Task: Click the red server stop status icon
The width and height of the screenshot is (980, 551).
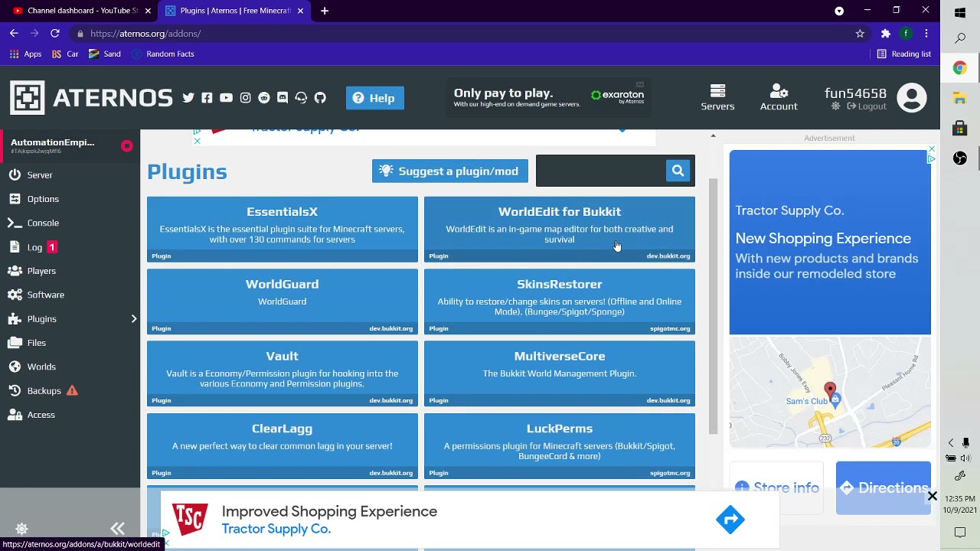Action: [x=127, y=145]
